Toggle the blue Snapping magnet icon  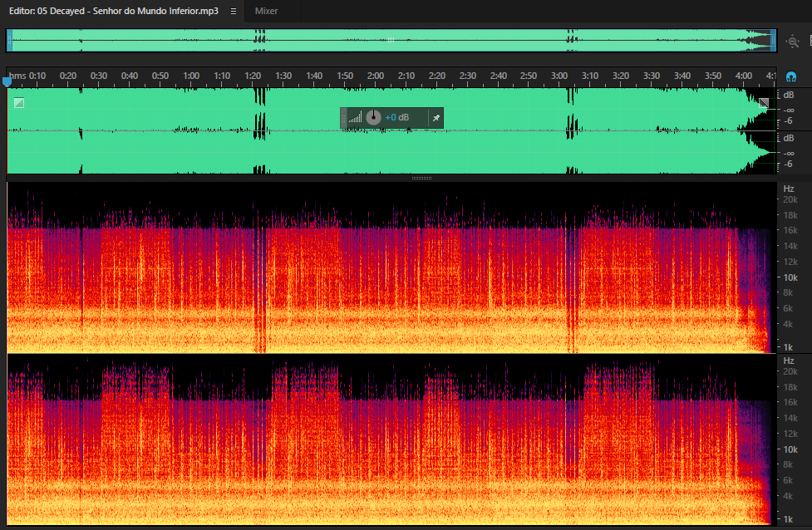coord(790,76)
